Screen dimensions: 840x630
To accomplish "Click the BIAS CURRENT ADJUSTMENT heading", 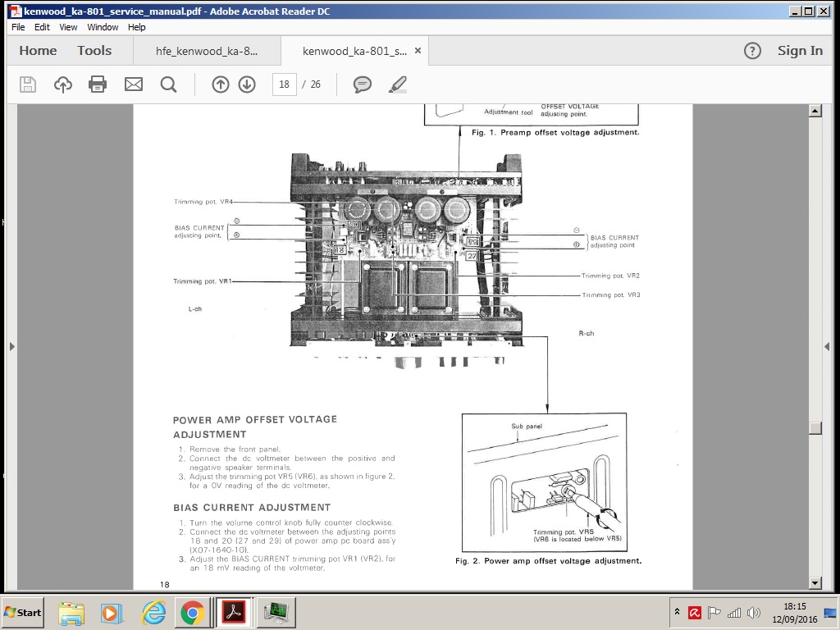I will click(x=252, y=507).
